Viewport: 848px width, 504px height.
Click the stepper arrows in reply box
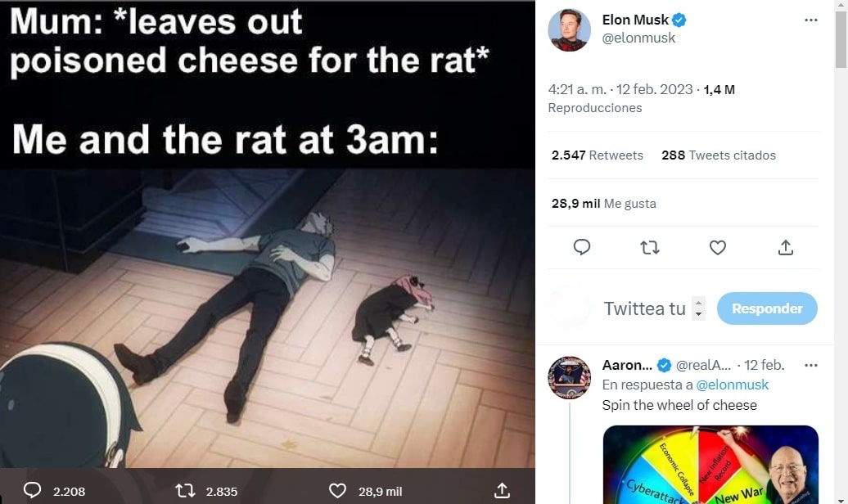[x=698, y=308]
